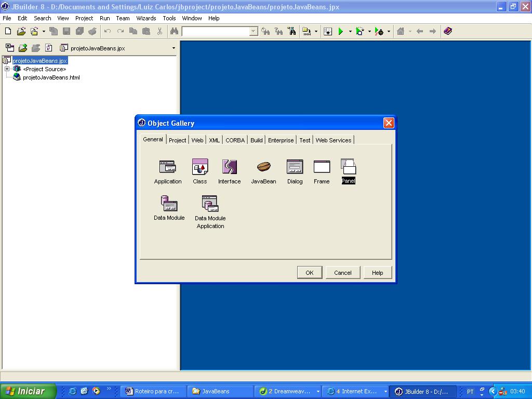Open the Wizards menu
Image resolution: width=532 pixels, height=399 pixels.
(146, 18)
